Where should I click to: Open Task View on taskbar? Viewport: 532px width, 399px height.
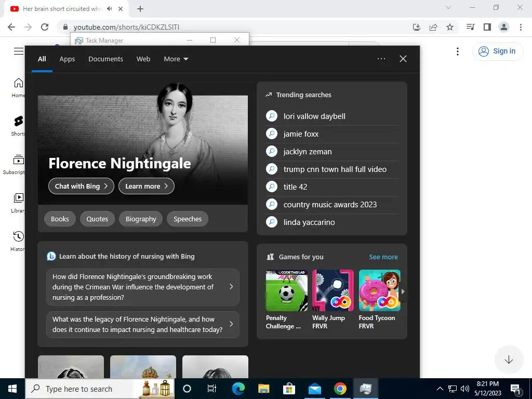point(212,389)
